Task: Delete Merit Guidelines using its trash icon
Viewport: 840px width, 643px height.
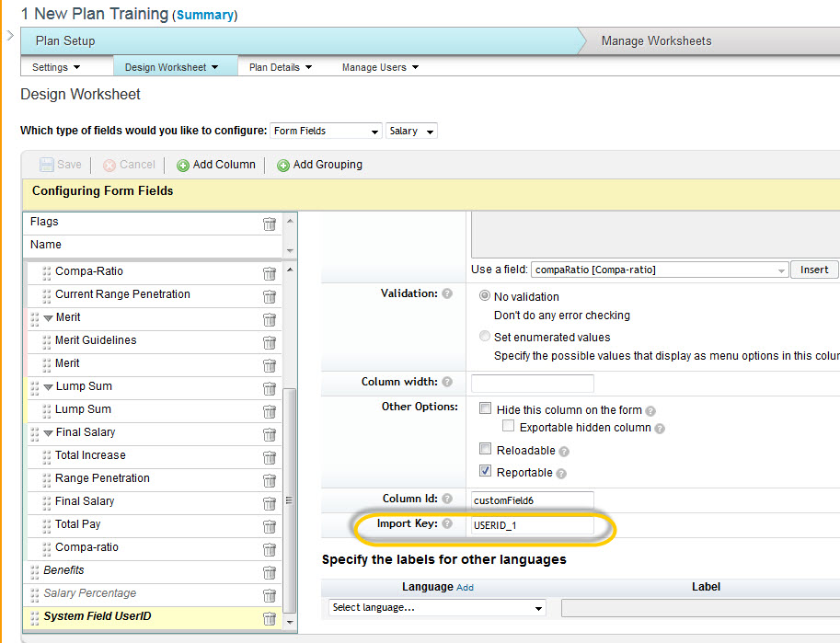Action: tap(270, 343)
